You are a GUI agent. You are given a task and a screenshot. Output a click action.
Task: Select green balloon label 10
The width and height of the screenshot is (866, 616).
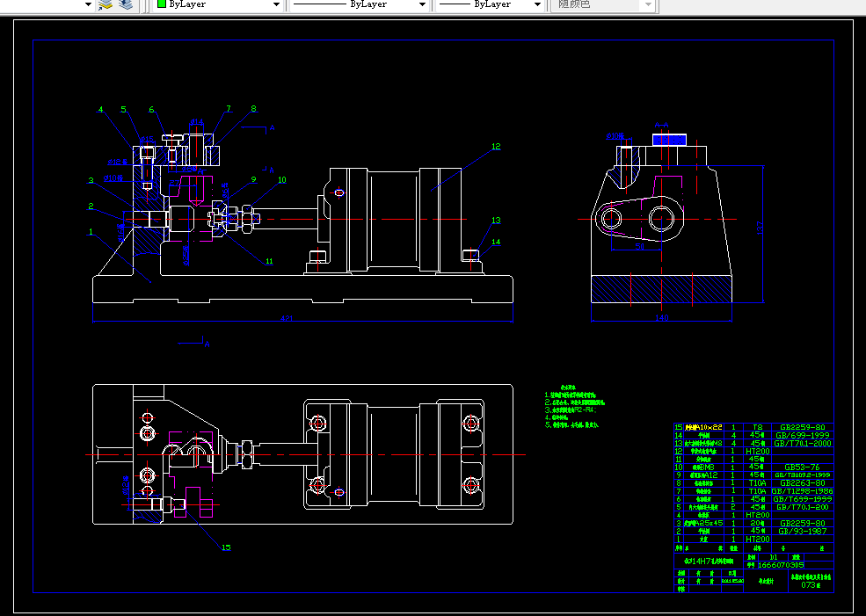tap(281, 179)
